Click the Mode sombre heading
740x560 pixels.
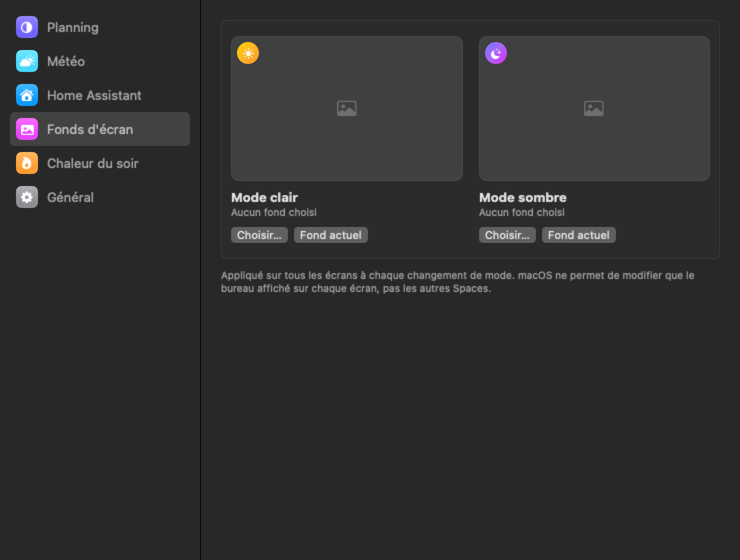pyautogui.click(x=523, y=197)
